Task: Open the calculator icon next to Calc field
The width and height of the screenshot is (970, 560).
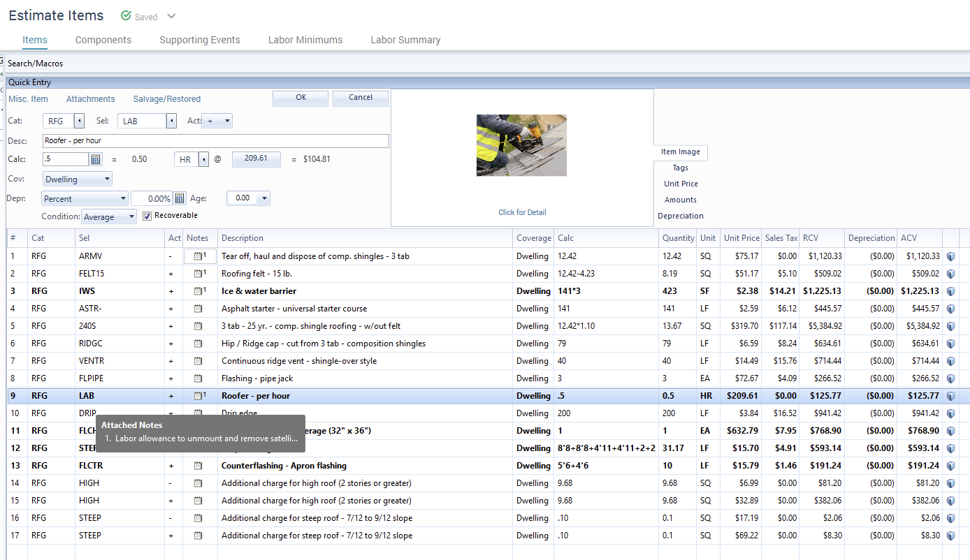Action: tap(96, 159)
